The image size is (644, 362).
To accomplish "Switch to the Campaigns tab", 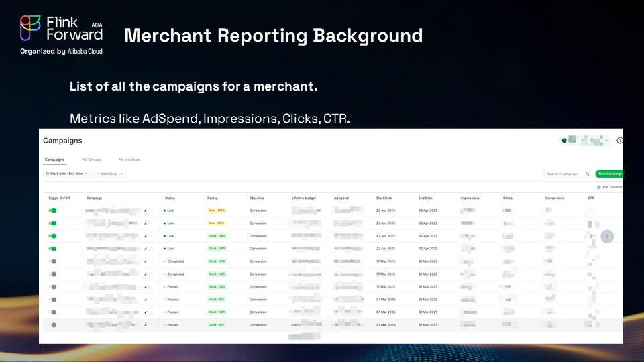I will [x=54, y=160].
